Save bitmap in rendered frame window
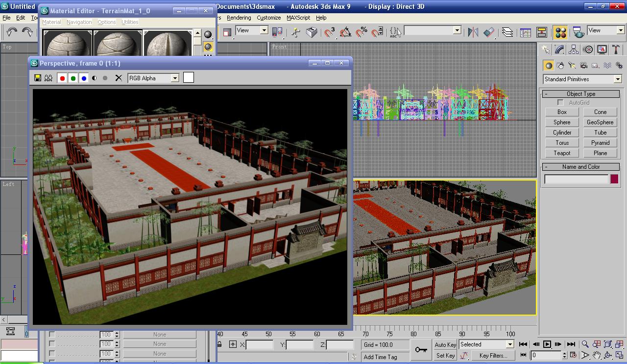Viewport: 627px width, 364px height. point(38,78)
